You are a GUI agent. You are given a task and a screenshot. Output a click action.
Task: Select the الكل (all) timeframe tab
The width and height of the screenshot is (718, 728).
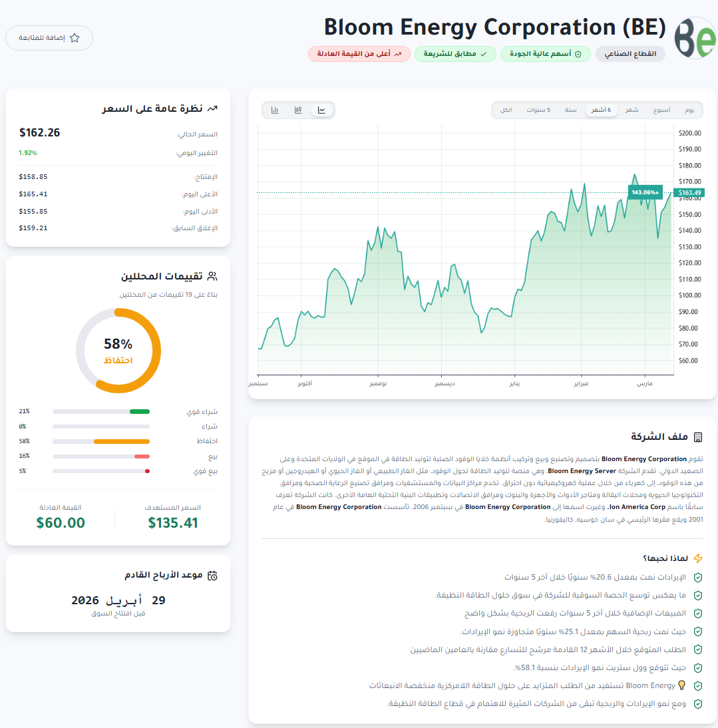point(506,110)
